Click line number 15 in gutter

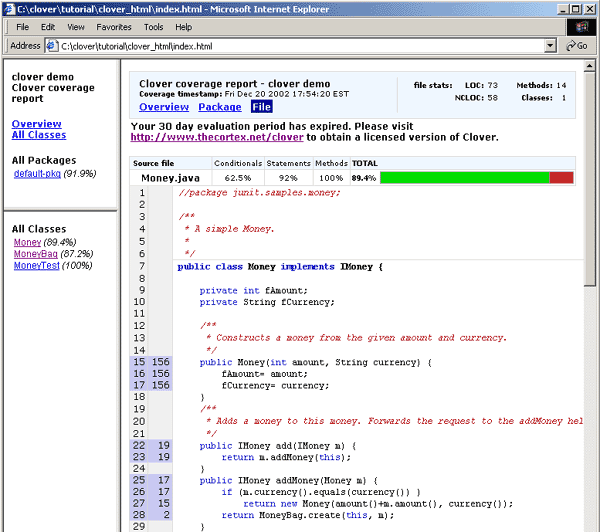click(139, 362)
